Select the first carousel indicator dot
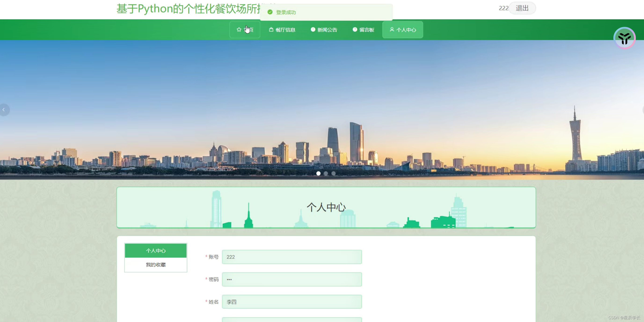The height and width of the screenshot is (322, 644). pyautogui.click(x=318, y=173)
